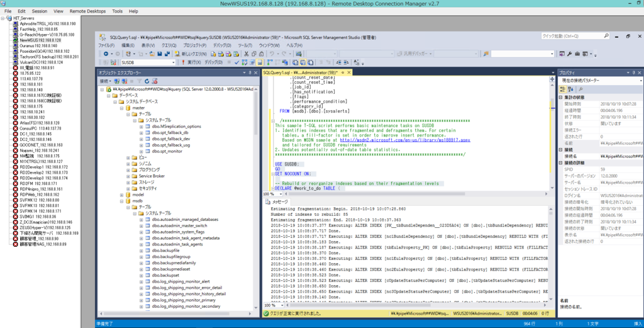Screen dimensions: 644x328
Task: Open the クエリ(Q) menu
Action: click(169, 45)
